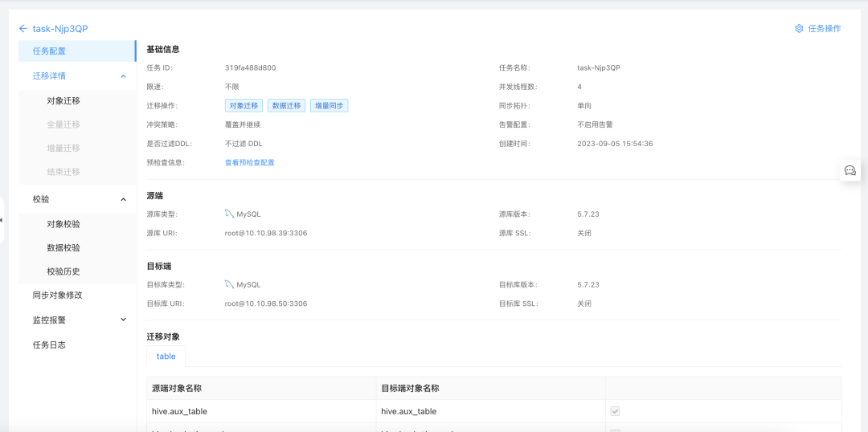The width and height of the screenshot is (868, 432).
Task: Switch to the table tab
Action: coord(166,357)
